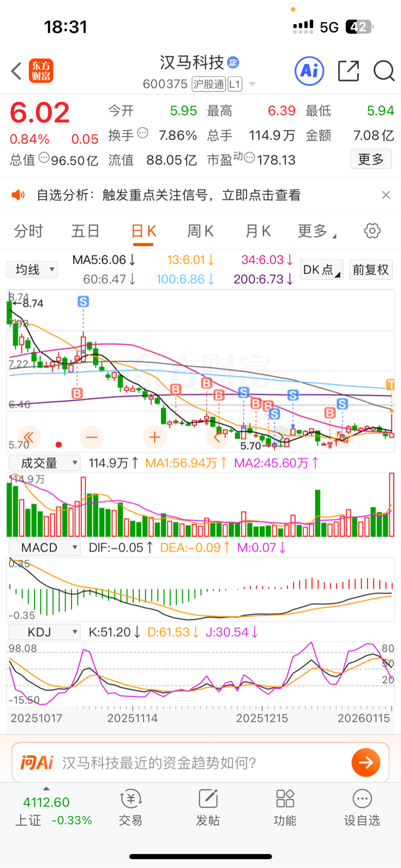The width and height of the screenshot is (401, 868).
Task: Tap the DIF:-0.05 MACD value
Action: (121, 548)
